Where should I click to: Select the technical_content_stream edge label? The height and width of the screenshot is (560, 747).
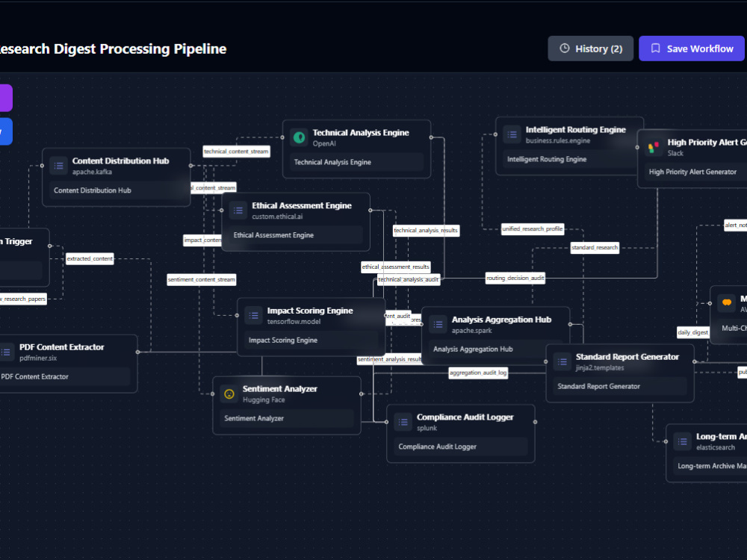[236, 152]
